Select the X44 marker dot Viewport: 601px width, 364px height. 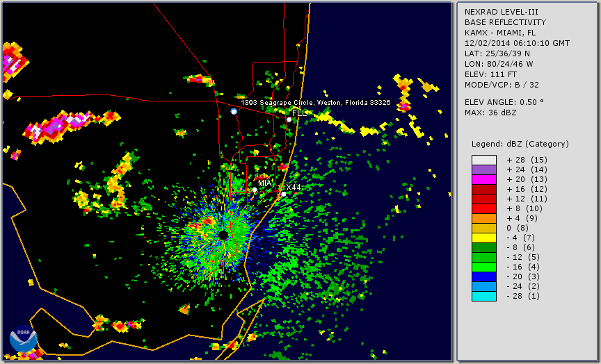[x=284, y=194]
